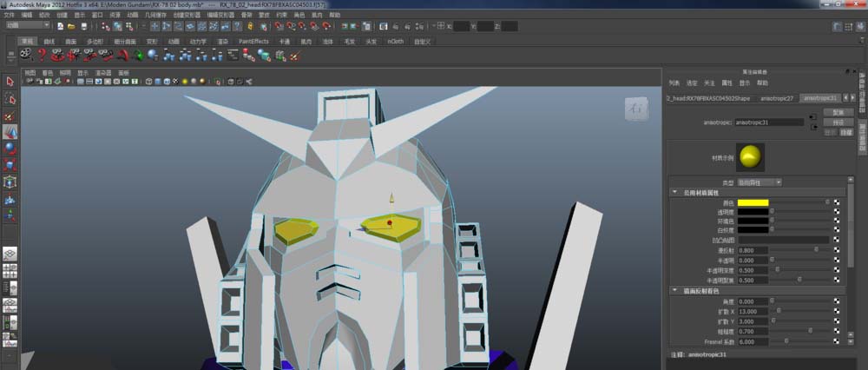
Task: Click the film reel shelf icon
Action: click(25, 54)
